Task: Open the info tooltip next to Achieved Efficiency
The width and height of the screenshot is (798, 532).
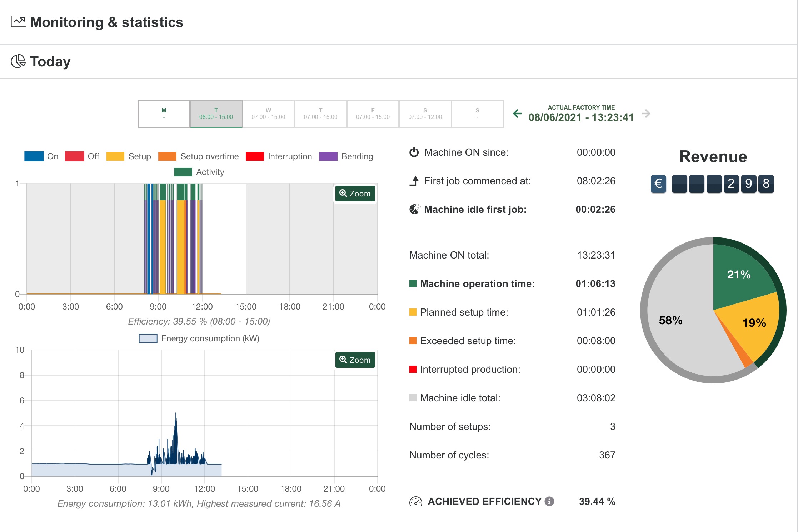Action: click(549, 501)
